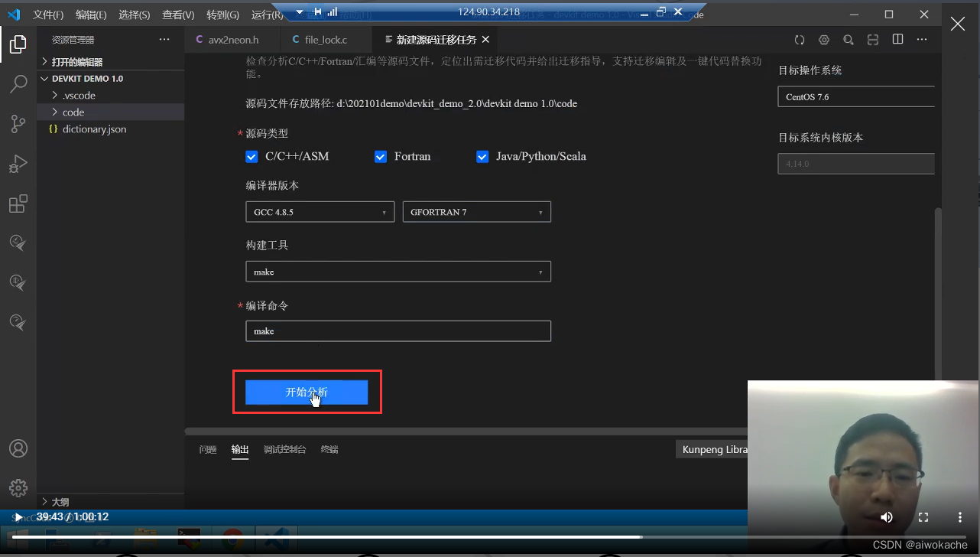Switch to 终端 panel tab
The image size is (980, 557).
(329, 450)
